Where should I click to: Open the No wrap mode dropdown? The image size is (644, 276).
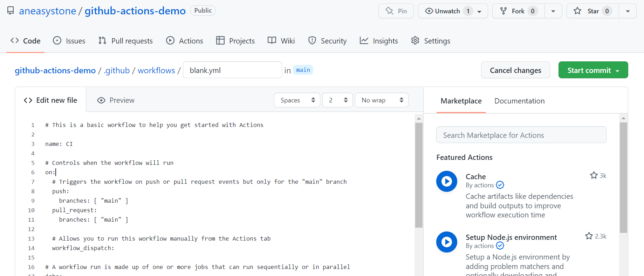tap(382, 100)
